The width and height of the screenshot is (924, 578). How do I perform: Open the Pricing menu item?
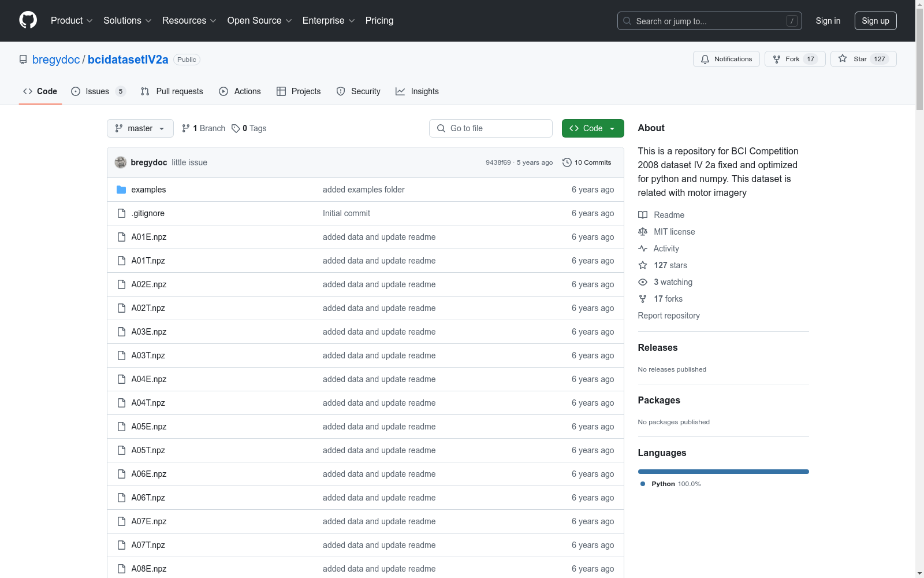click(x=379, y=20)
